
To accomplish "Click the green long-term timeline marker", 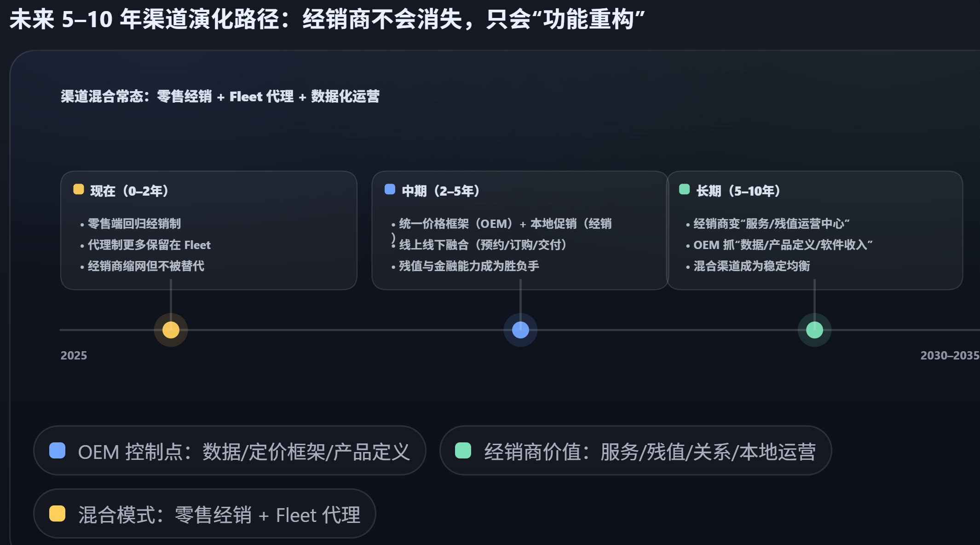I will [814, 330].
